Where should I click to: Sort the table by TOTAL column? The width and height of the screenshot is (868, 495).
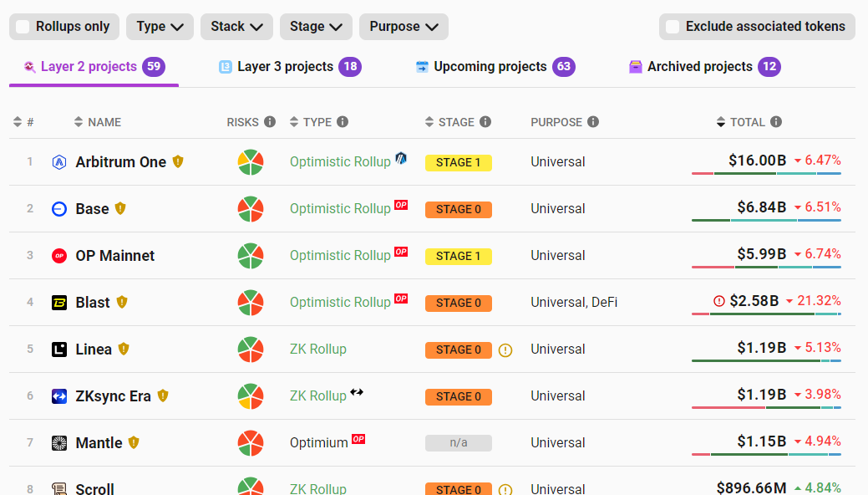click(x=746, y=122)
